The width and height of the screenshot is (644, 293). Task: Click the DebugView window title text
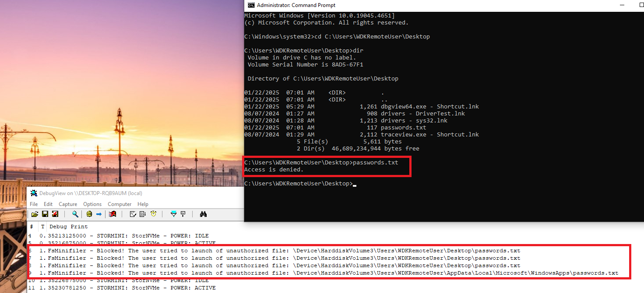click(x=91, y=193)
